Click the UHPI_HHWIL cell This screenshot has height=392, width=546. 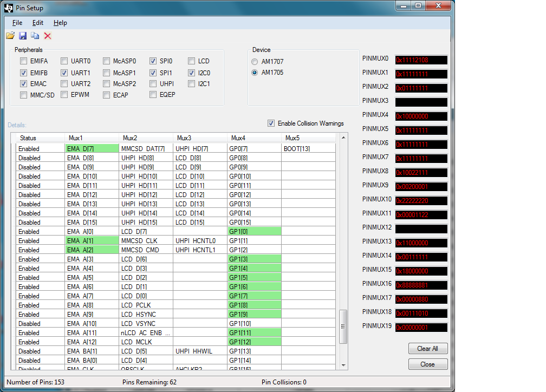(x=200, y=351)
